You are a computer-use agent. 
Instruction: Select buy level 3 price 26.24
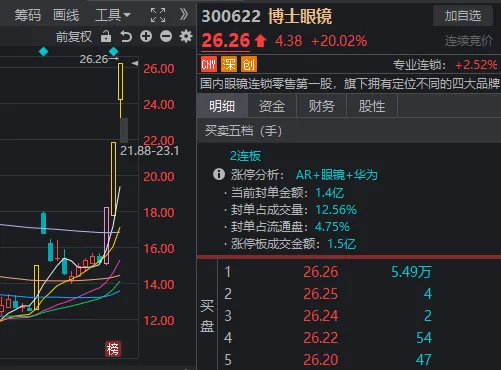tap(321, 316)
